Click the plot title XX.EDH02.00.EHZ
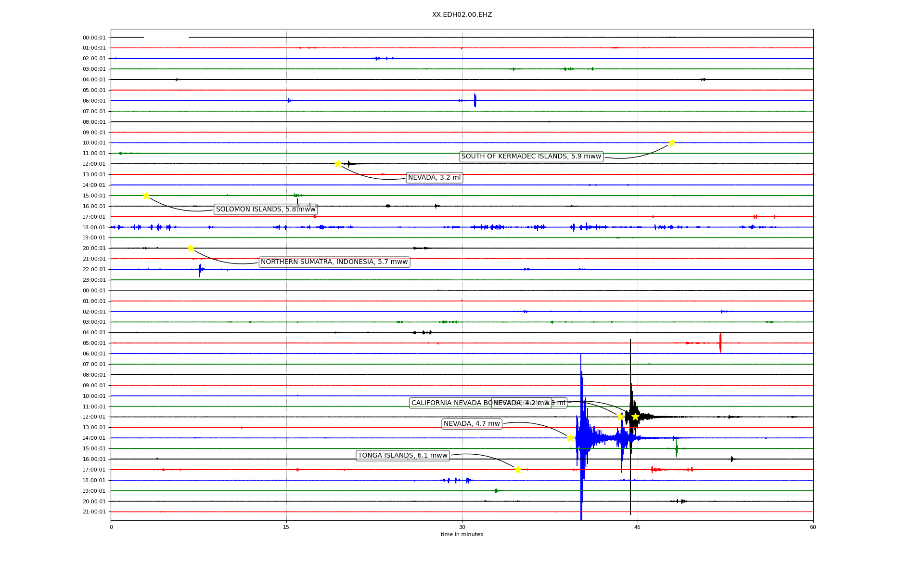This screenshot has height=578, width=924. (x=462, y=15)
